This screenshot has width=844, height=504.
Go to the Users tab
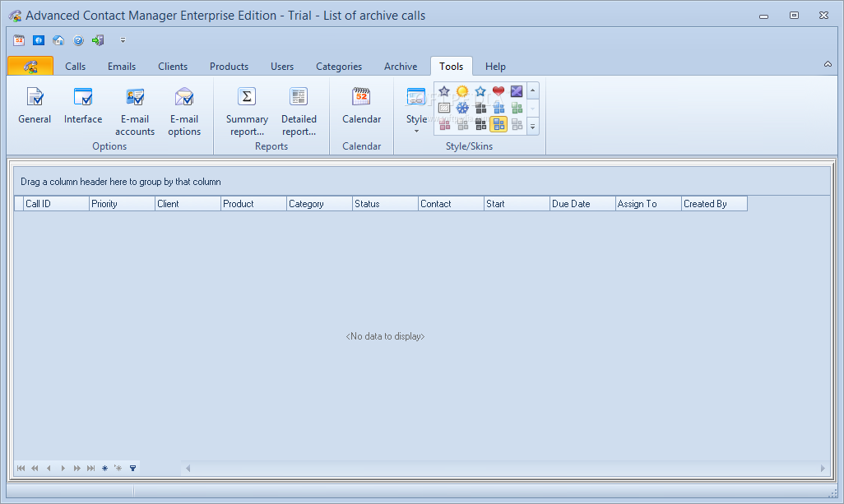point(282,66)
